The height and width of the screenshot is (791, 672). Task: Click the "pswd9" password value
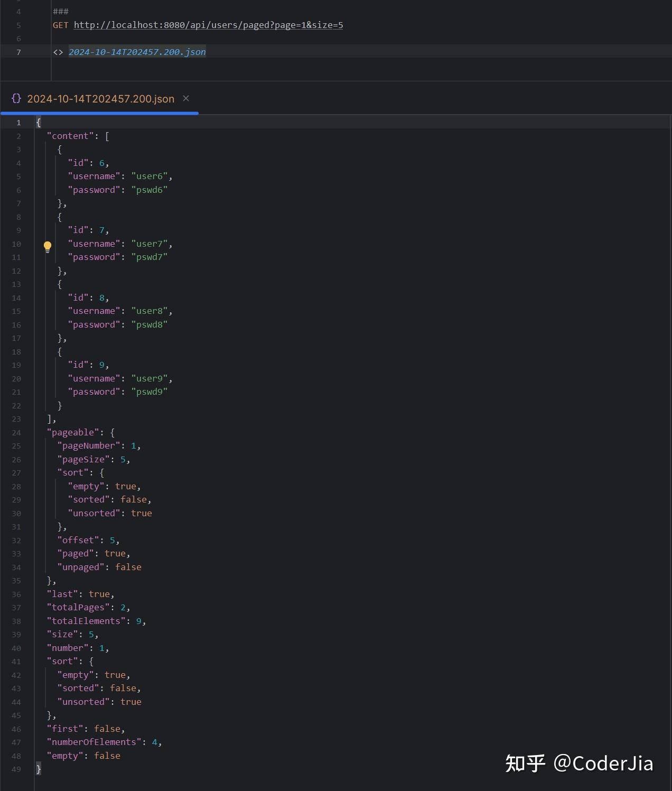pyautogui.click(x=150, y=392)
